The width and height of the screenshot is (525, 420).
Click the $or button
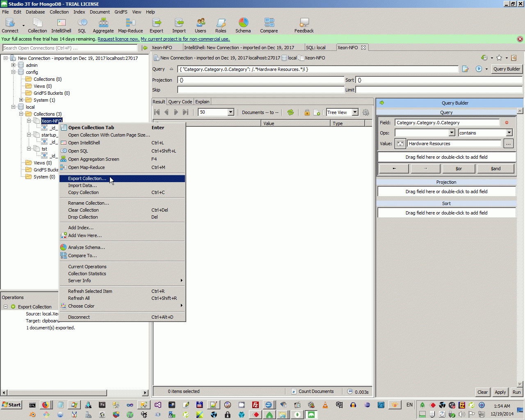tap(459, 169)
